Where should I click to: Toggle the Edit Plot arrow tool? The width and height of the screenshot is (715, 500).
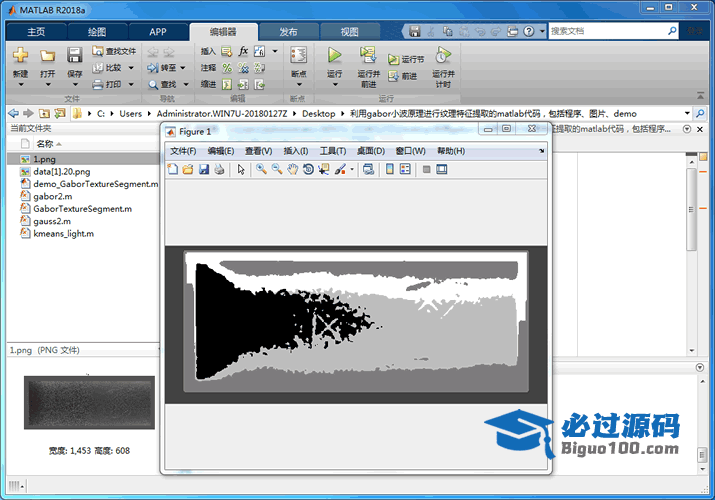pyautogui.click(x=241, y=170)
